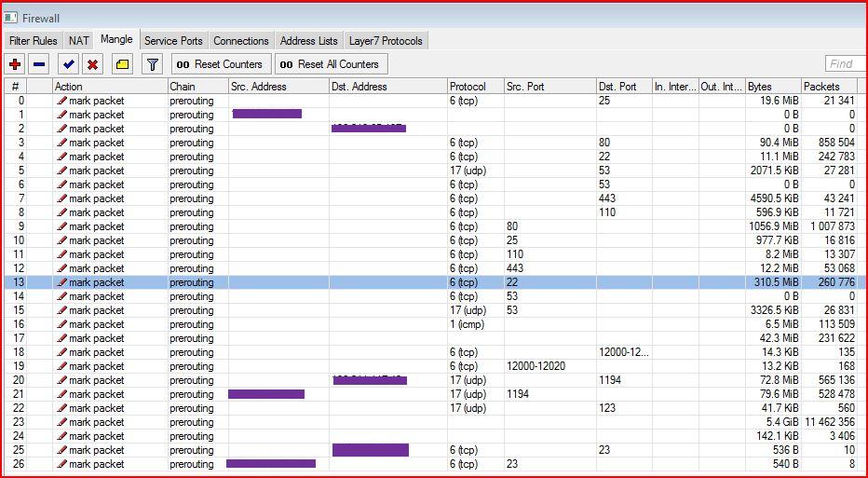Click inside the Find search field

845,64
